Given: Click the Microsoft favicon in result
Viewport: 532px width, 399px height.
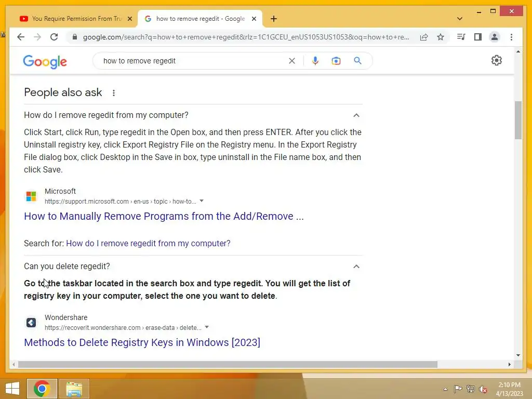Looking at the screenshot, I should pos(31,196).
